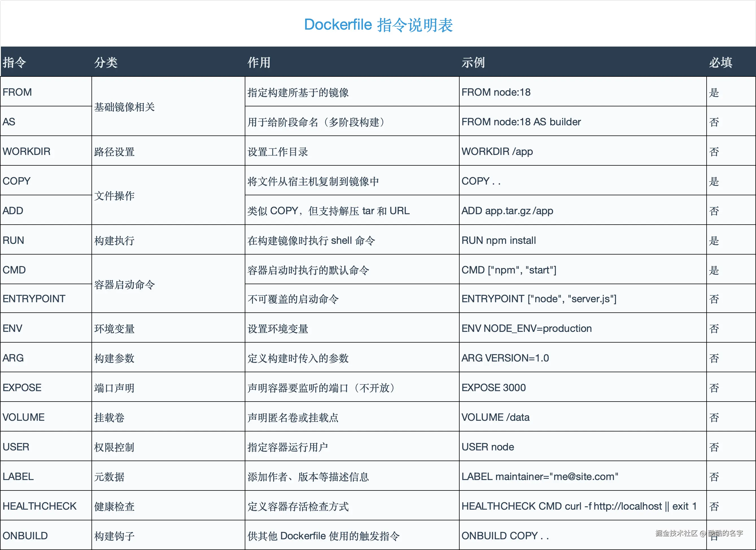Viewport: 756px width, 550px height.
Task: Click 是 in the COPY row
Action: click(x=714, y=181)
